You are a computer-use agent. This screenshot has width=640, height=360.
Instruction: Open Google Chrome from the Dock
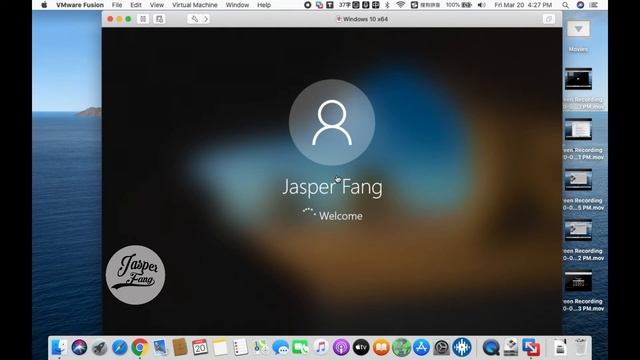(140, 347)
